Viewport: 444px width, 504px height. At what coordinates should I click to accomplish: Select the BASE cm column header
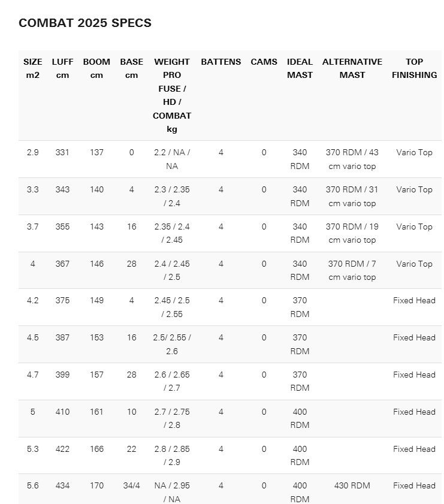[x=131, y=68]
